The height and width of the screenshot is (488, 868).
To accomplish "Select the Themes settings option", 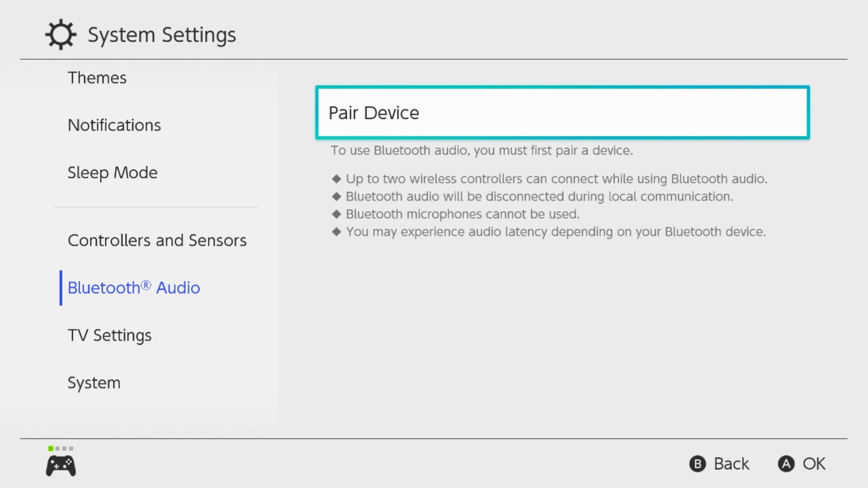I will pyautogui.click(x=97, y=77).
